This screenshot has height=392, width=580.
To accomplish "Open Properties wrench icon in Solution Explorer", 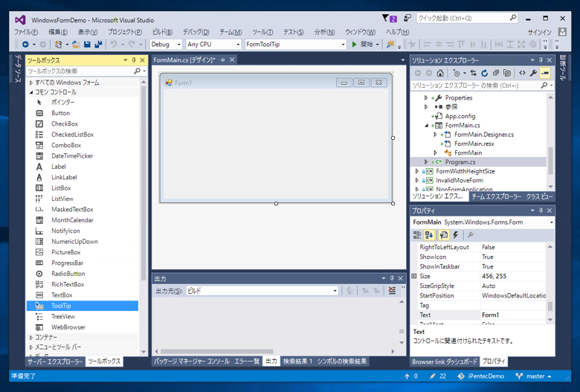I will 533,73.
